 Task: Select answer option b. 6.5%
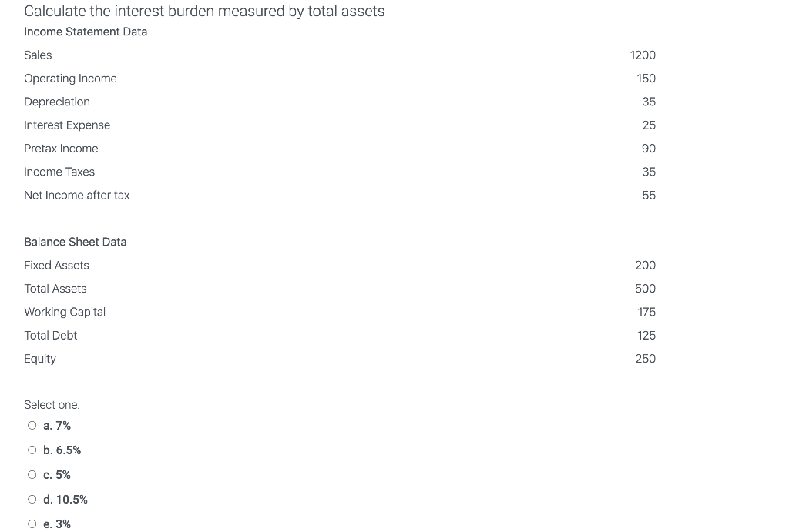click(x=32, y=450)
